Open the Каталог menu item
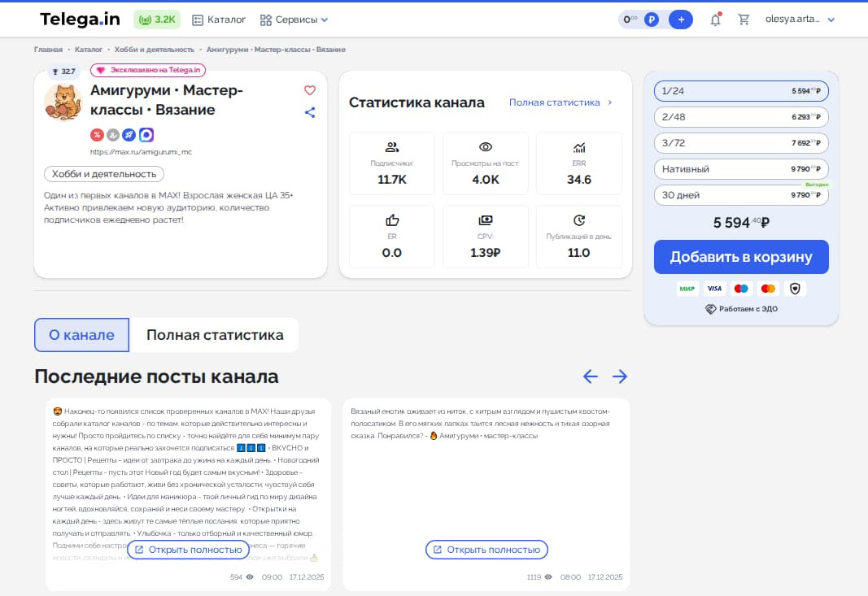The image size is (868, 596). coord(219,20)
